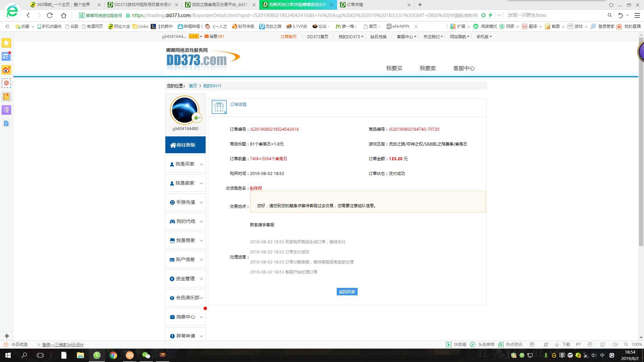The width and height of the screenshot is (644, 362).
Task: Click the user avatar image
Action: [x=184, y=110]
